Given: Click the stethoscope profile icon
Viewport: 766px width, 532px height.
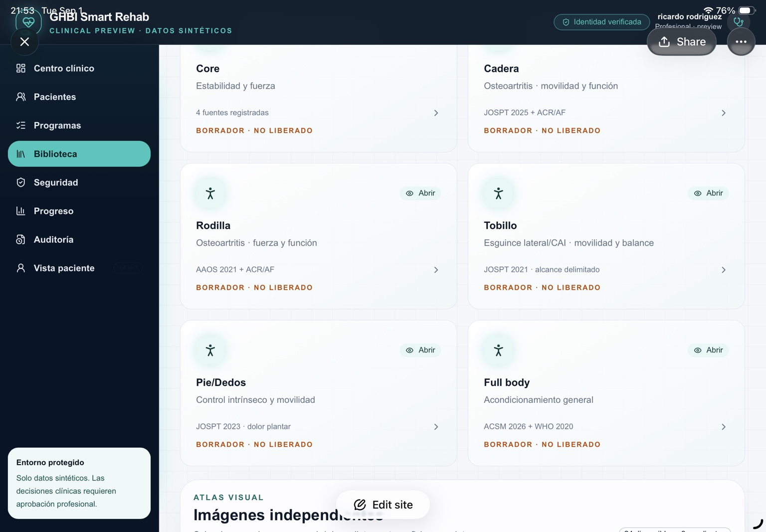Looking at the screenshot, I should tap(739, 22).
